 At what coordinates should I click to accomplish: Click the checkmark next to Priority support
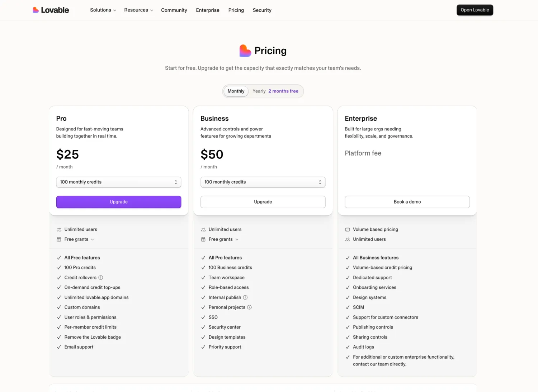203,347
